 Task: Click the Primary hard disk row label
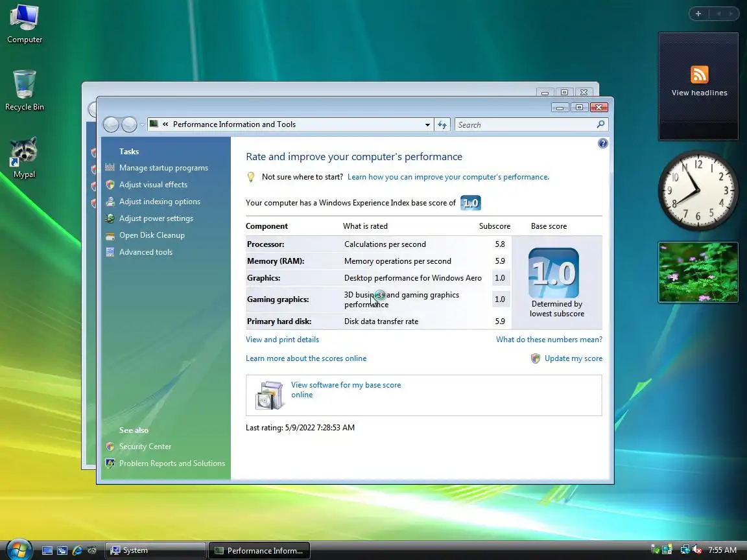tap(279, 321)
